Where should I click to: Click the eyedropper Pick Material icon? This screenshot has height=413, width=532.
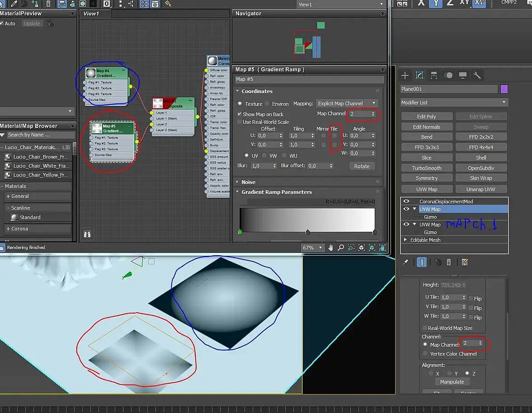(x=14, y=4)
